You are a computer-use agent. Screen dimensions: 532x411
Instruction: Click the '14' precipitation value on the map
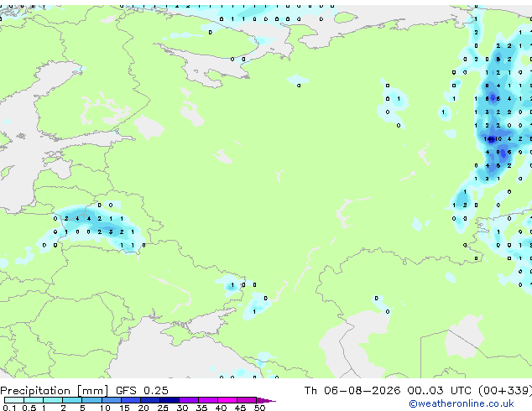488,138
